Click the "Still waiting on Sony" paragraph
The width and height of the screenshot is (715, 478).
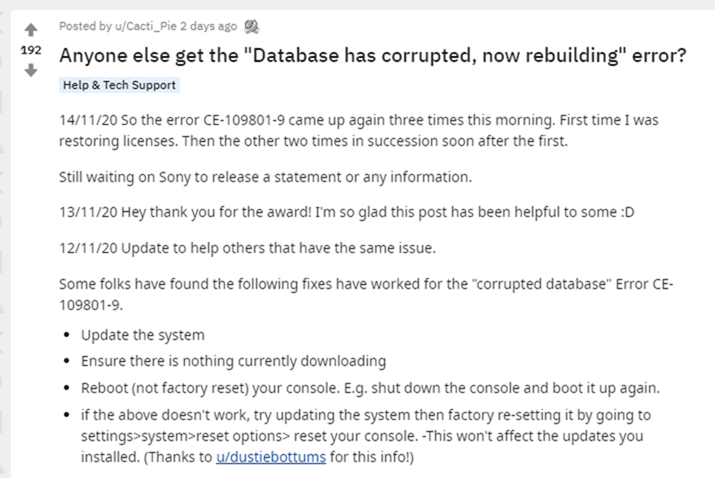pyautogui.click(x=265, y=177)
